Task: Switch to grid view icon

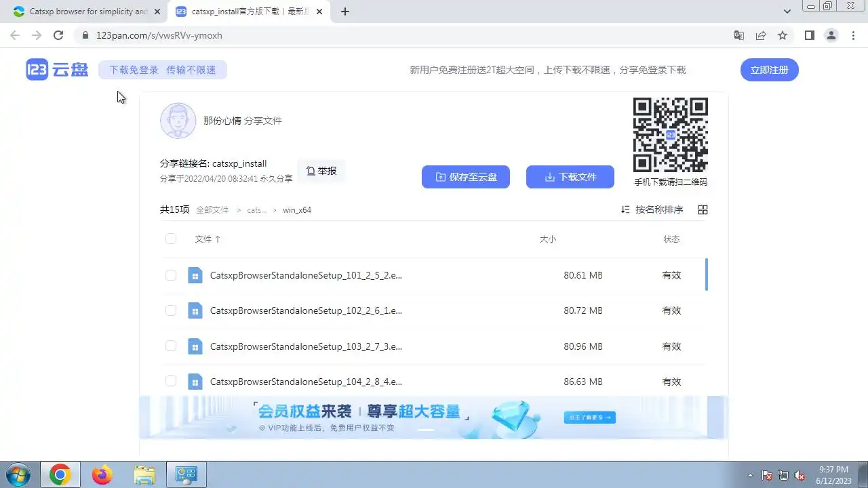Action: click(x=703, y=210)
